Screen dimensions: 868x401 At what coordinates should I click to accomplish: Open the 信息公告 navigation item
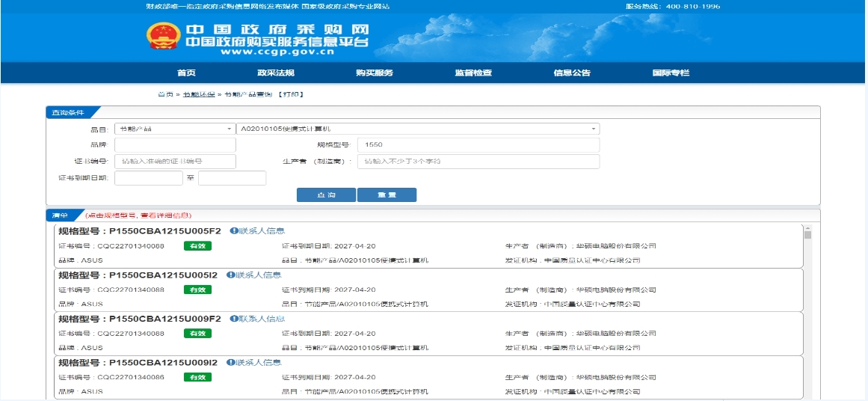572,73
